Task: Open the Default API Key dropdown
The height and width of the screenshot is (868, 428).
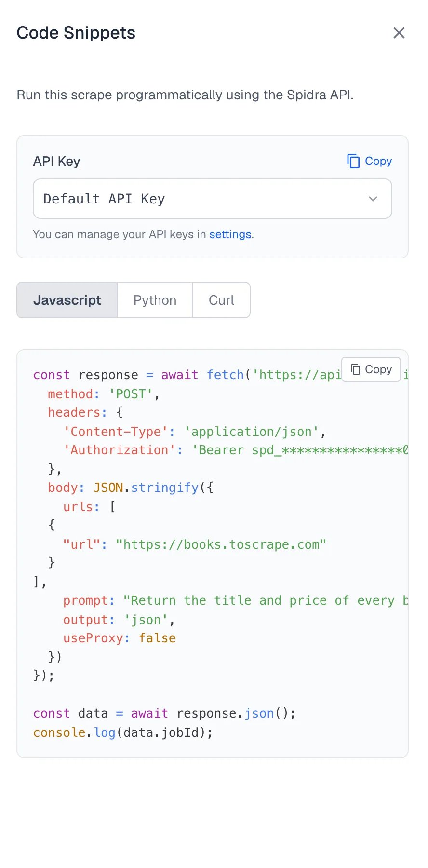Action: click(x=213, y=199)
